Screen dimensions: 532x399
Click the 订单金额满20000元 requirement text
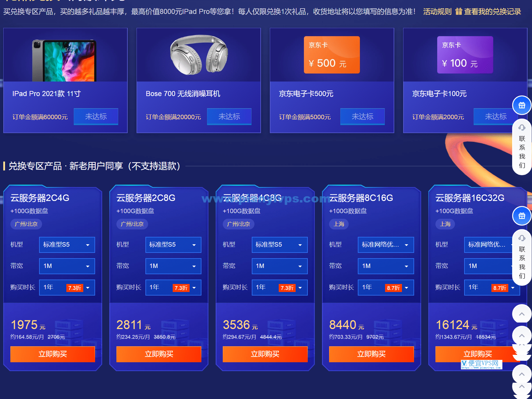point(173,117)
